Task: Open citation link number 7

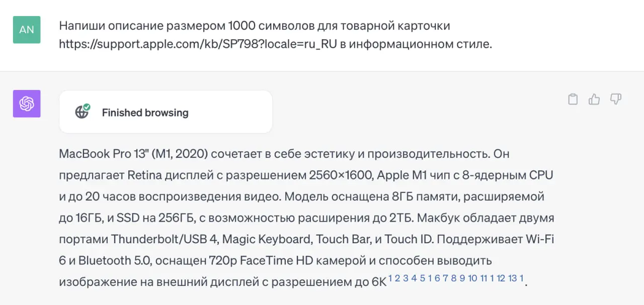Action: tap(445, 278)
